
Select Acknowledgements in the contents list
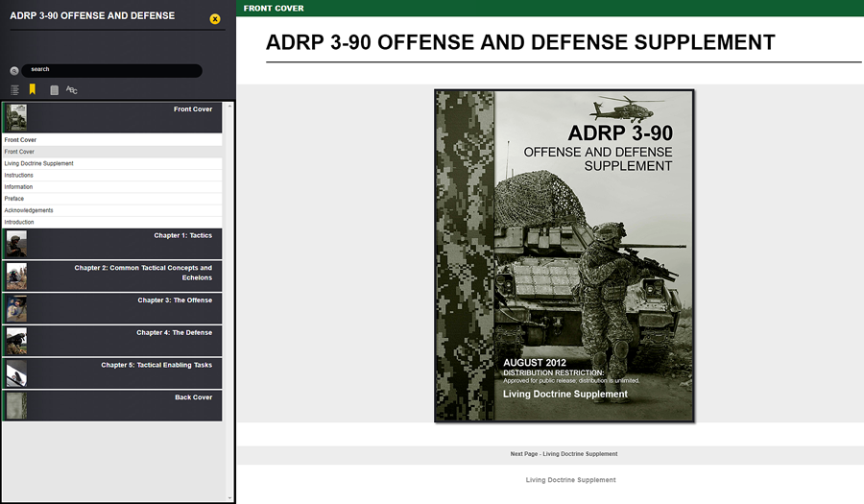click(29, 210)
